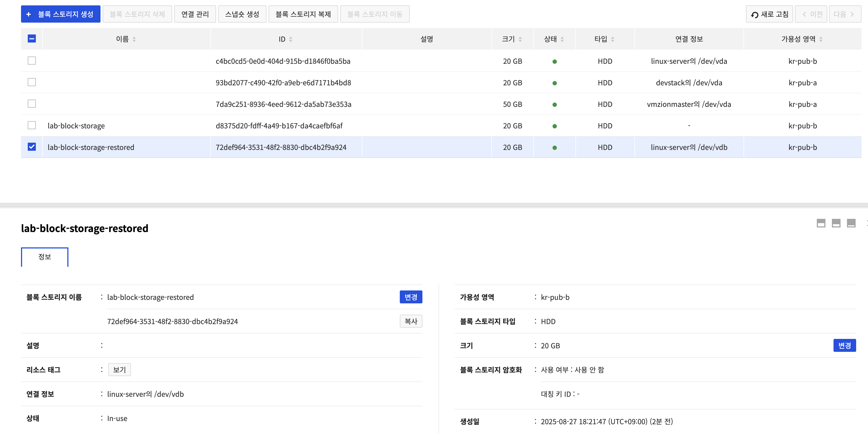Set detail panel to medium height layout
Image resolution: width=868 pixels, height=442 pixels.
tap(836, 223)
